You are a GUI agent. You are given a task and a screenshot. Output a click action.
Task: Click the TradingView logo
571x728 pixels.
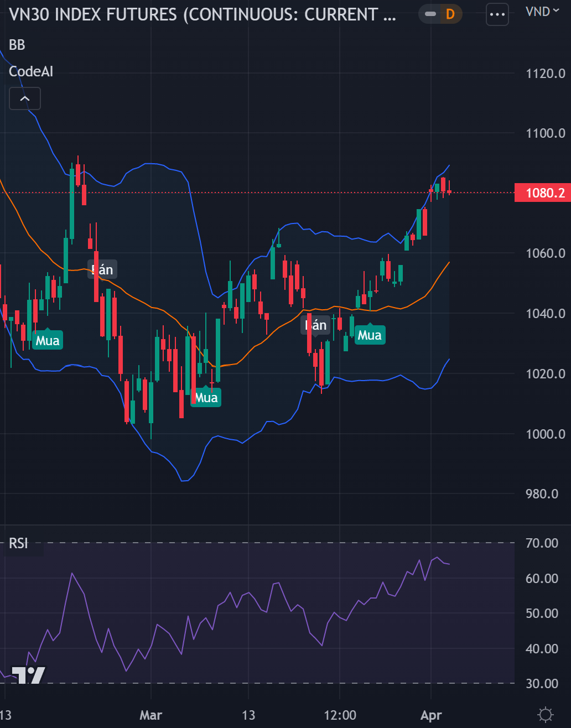click(28, 675)
